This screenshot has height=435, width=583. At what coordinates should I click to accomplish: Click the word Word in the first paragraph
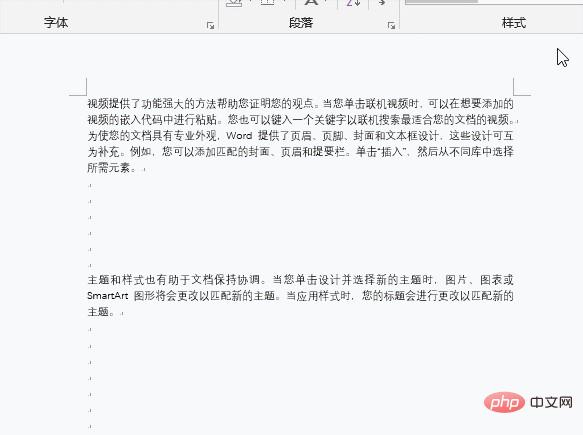pyautogui.click(x=239, y=135)
